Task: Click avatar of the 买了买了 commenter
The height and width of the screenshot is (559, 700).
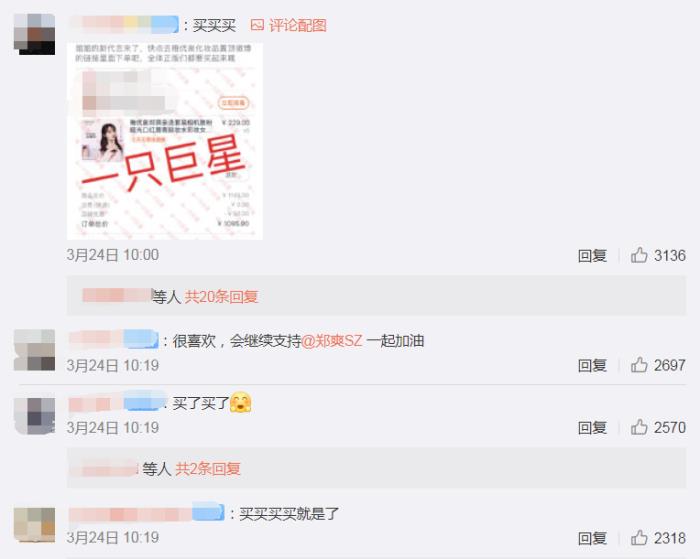Action: pyautogui.click(x=34, y=416)
